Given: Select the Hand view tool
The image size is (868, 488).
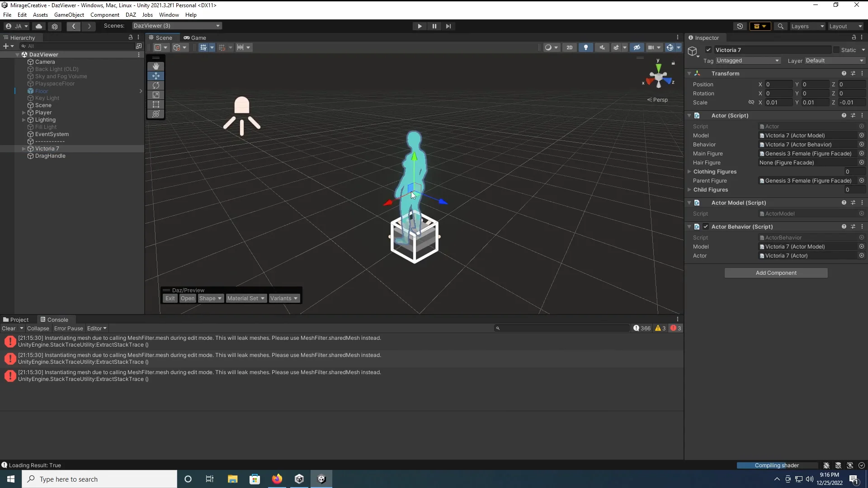Looking at the screenshot, I should click(x=156, y=66).
